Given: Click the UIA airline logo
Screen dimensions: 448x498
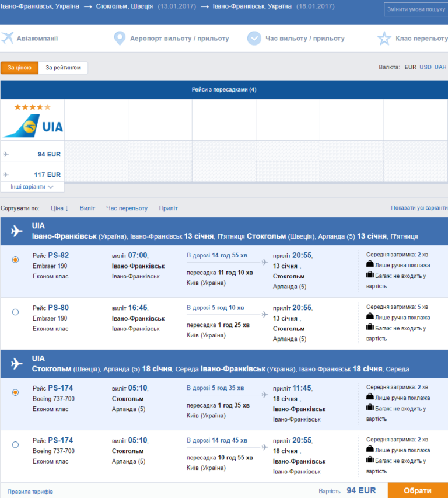Looking at the screenshot, I should tap(33, 126).
